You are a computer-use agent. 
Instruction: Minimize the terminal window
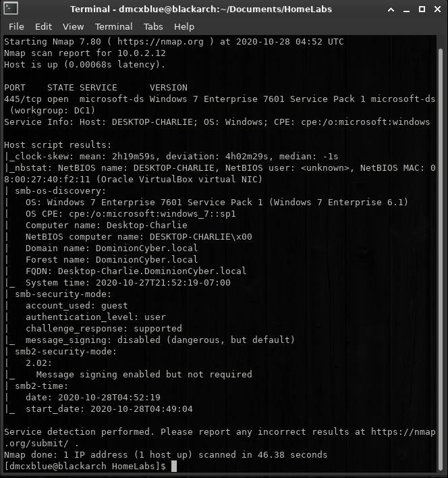pyautogui.click(x=406, y=10)
